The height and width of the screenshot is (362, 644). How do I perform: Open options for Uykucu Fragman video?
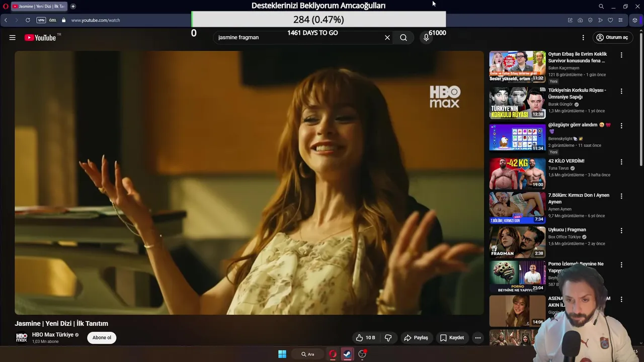click(621, 231)
